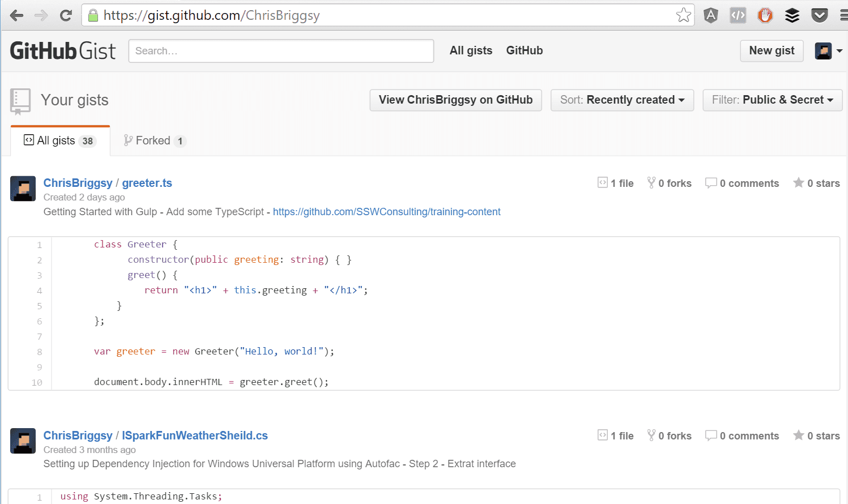Open the red hand blocker extension
The image size is (848, 504).
(x=765, y=15)
